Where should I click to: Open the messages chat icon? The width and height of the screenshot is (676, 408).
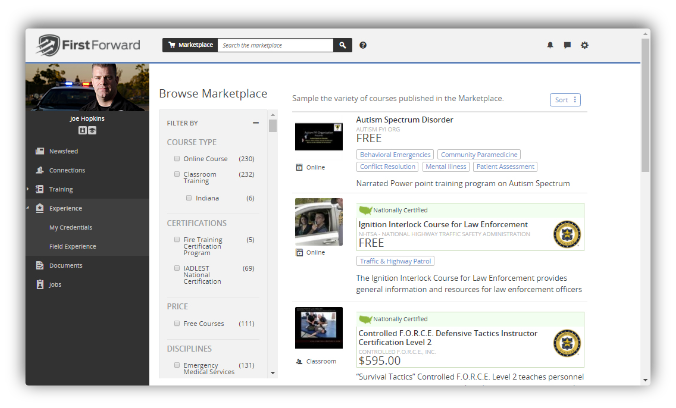[567, 45]
